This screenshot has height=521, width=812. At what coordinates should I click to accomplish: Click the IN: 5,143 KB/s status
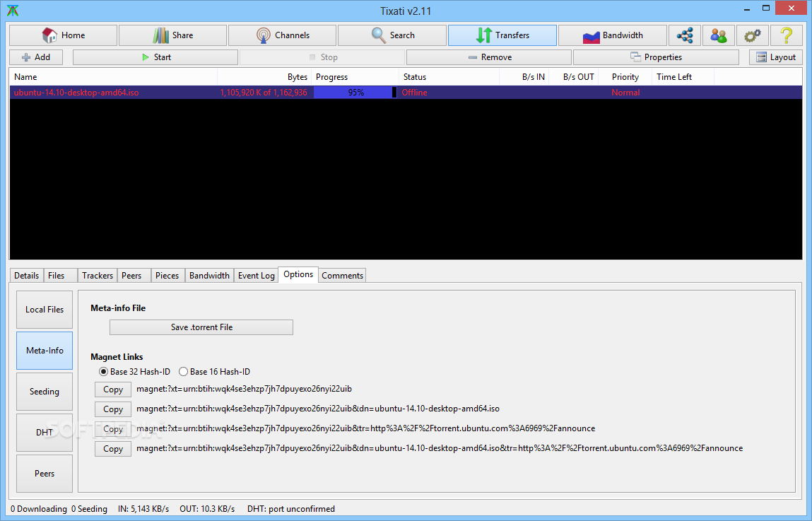pyautogui.click(x=143, y=509)
